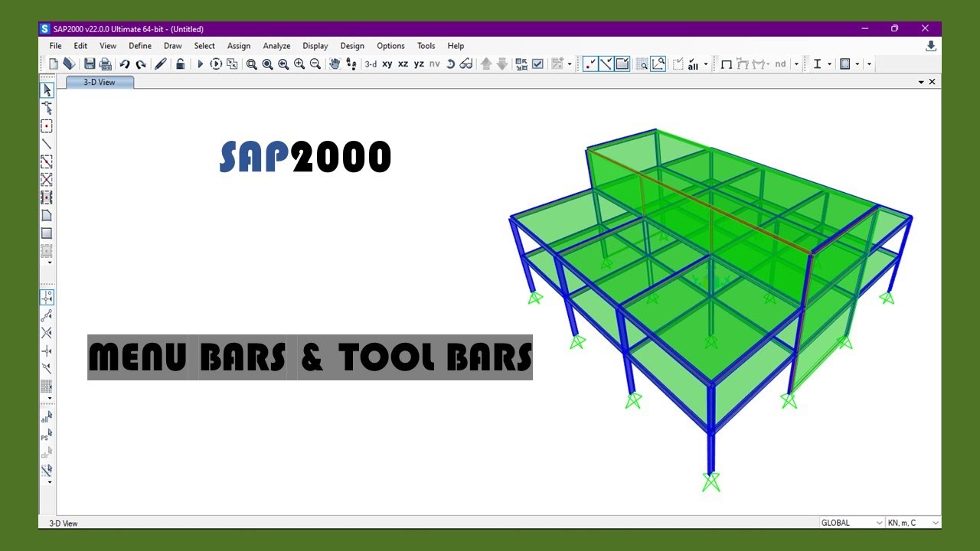Expand the arrow beside the 'all' icon
This screenshot has height=551, width=980.
pyautogui.click(x=706, y=64)
